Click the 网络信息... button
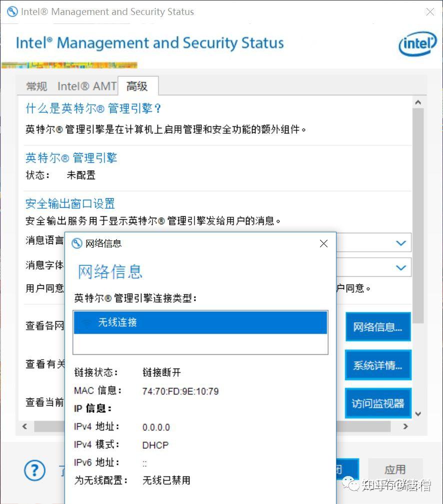The width and height of the screenshot is (443, 504). tap(377, 326)
